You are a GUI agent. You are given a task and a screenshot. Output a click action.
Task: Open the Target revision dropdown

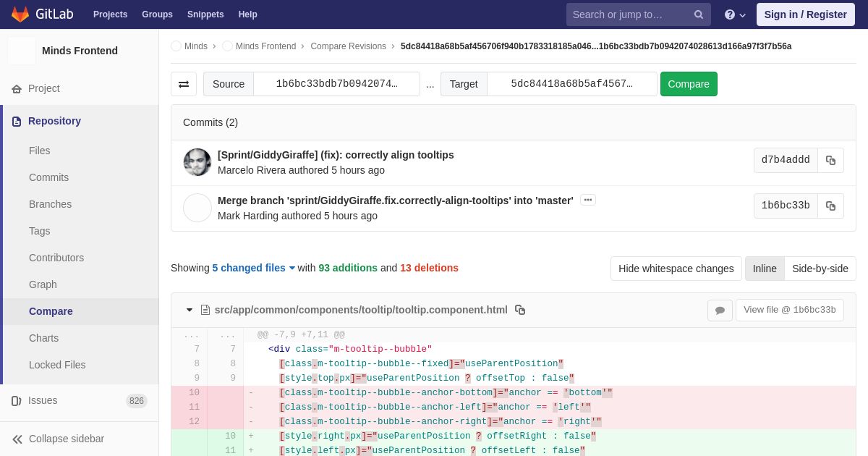[571, 84]
